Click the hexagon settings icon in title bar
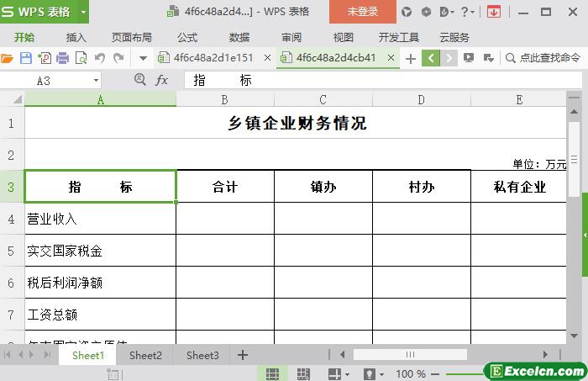Screen dimensions: 588x381 pos(426,12)
